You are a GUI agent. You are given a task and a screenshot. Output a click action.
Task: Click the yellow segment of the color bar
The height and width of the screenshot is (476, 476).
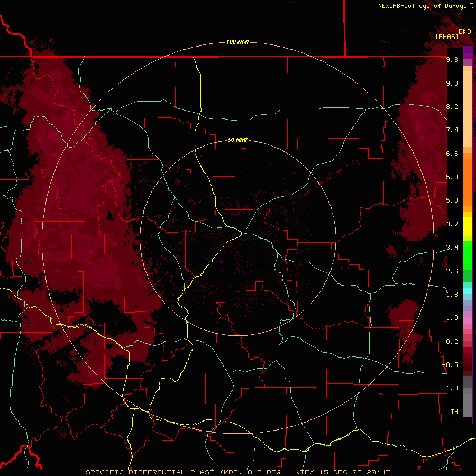coord(467,226)
